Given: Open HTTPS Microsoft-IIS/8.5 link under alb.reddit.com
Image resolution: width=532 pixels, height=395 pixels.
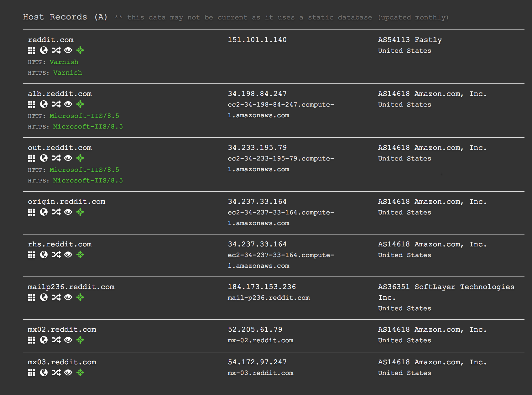Looking at the screenshot, I should 88,127.
